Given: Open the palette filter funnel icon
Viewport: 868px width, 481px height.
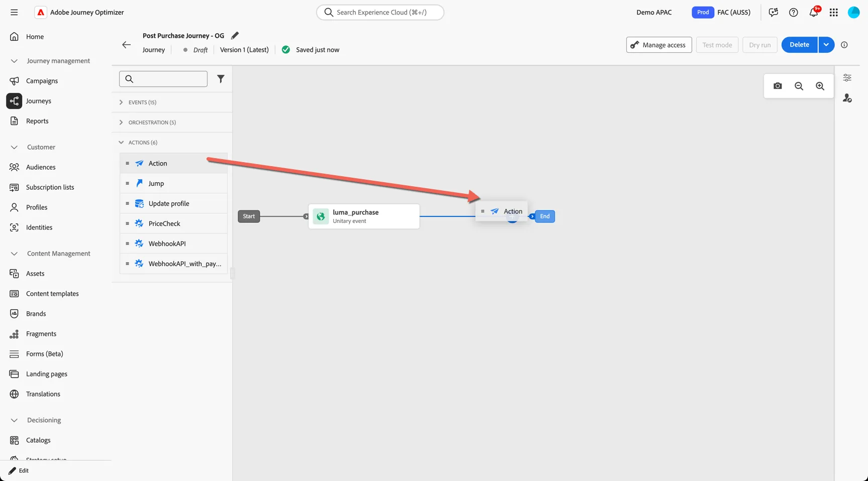Looking at the screenshot, I should pos(221,79).
